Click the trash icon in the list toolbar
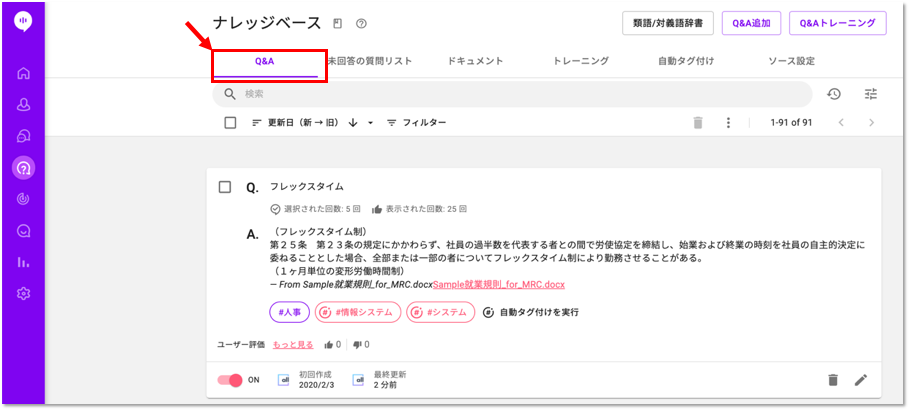Screen dimensions: 910x411 point(698,122)
